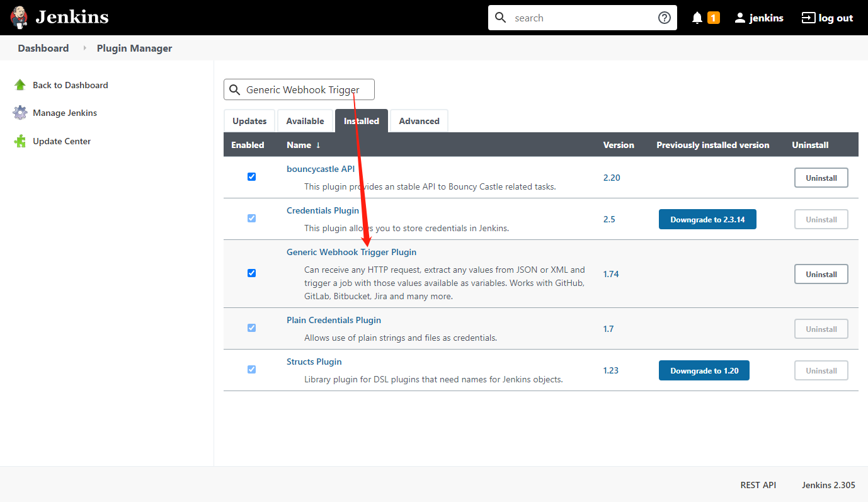Click the Uninstall column header
Viewport: 868px width, 502px height.
tap(810, 145)
